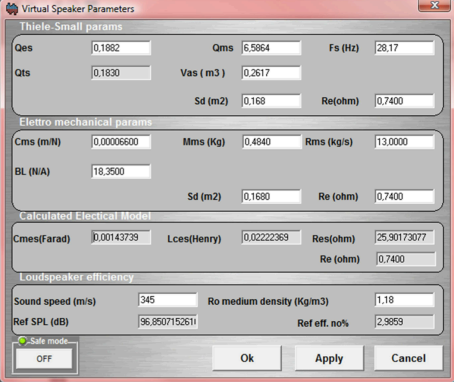
Task: Edit the Sound speed (m/s) field
Action: (x=168, y=300)
